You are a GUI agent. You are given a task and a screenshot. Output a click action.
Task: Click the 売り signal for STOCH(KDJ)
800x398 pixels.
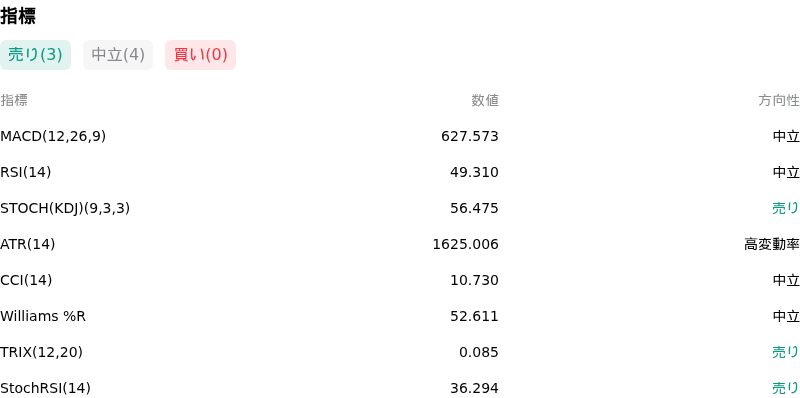786,208
